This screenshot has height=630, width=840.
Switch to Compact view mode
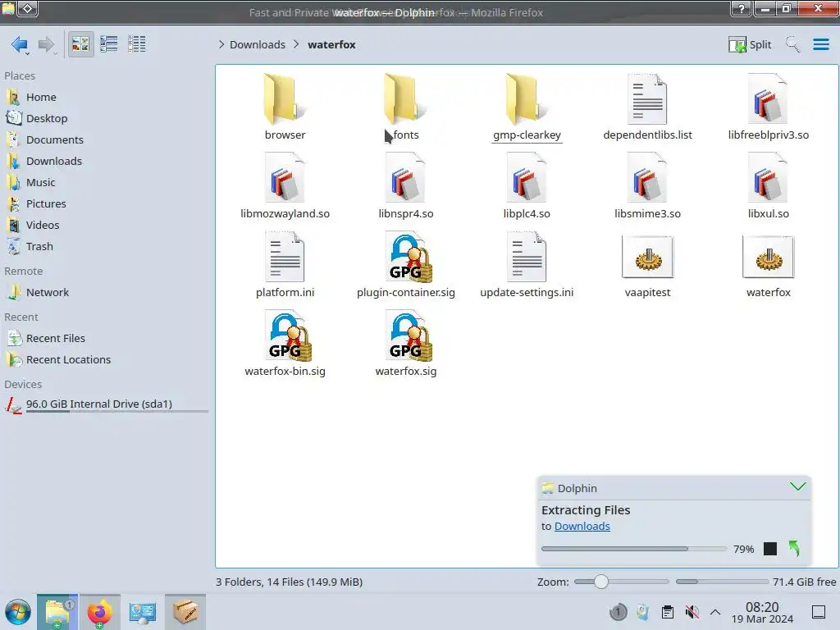[x=109, y=44]
